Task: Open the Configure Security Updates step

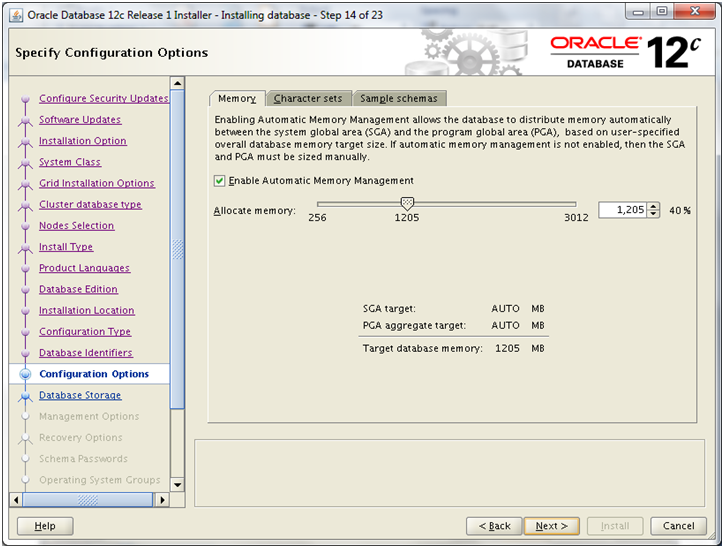Action: pos(103,98)
